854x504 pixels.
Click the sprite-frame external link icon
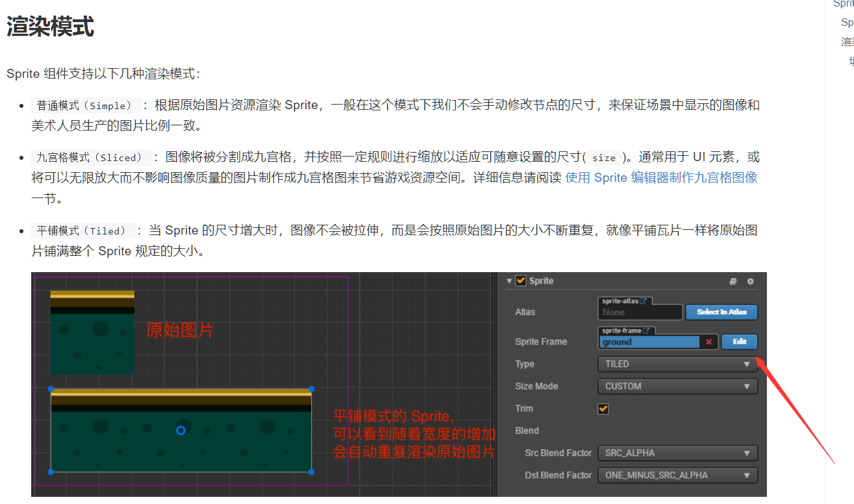(646, 331)
